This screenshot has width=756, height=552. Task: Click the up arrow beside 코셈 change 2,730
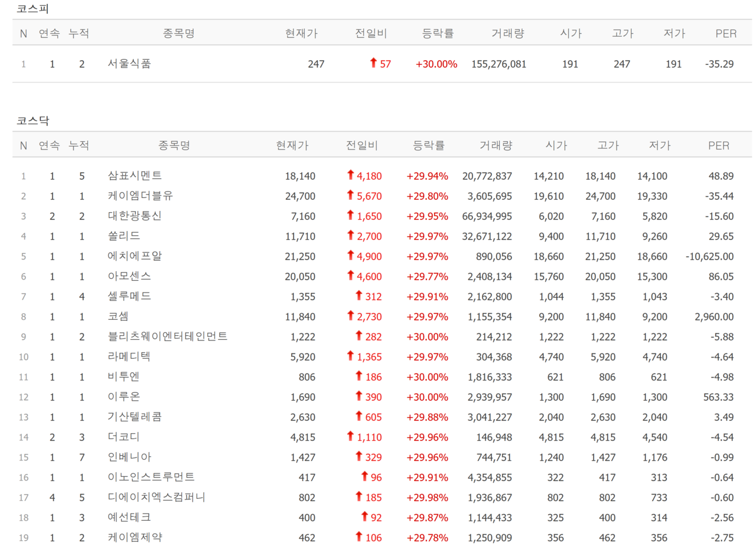point(350,316)
